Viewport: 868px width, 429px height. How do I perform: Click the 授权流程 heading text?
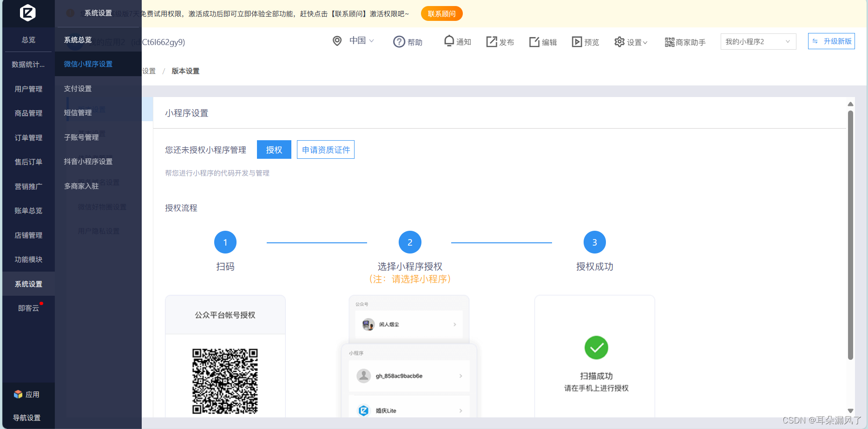(x=181, y=208)
